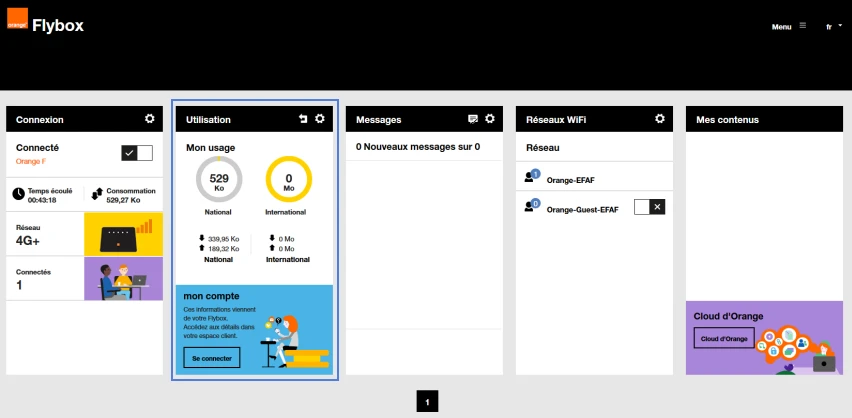Click the Utilisation panel title
The height and width of the screenshot is (418, 852).
pos(208,120)
